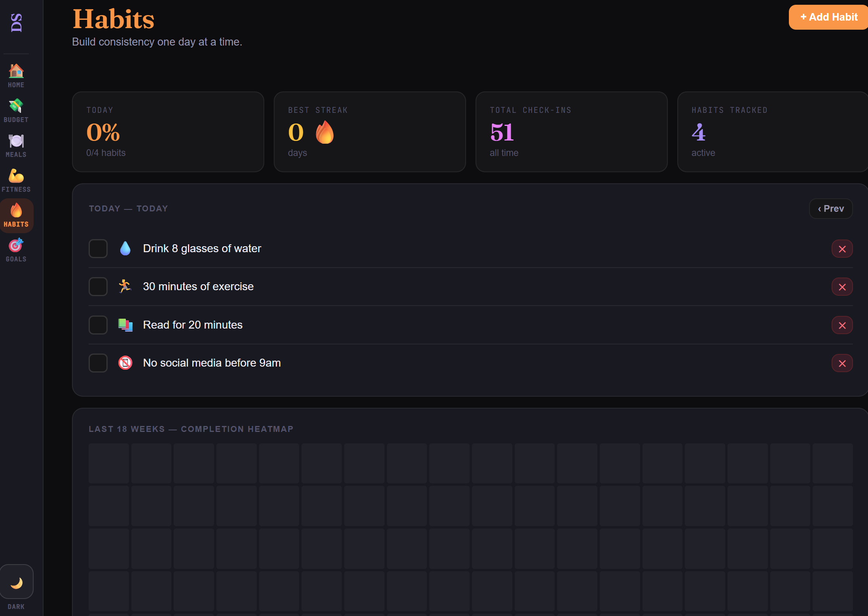Delete the Drink 8 glasses of water habit

(x=842, y=249)
